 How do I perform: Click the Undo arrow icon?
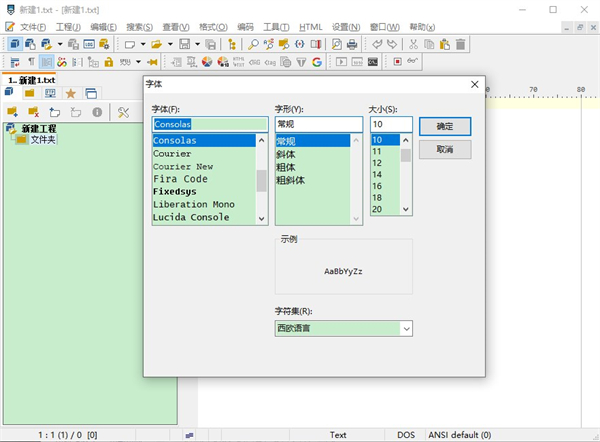[x=376, y=44]
